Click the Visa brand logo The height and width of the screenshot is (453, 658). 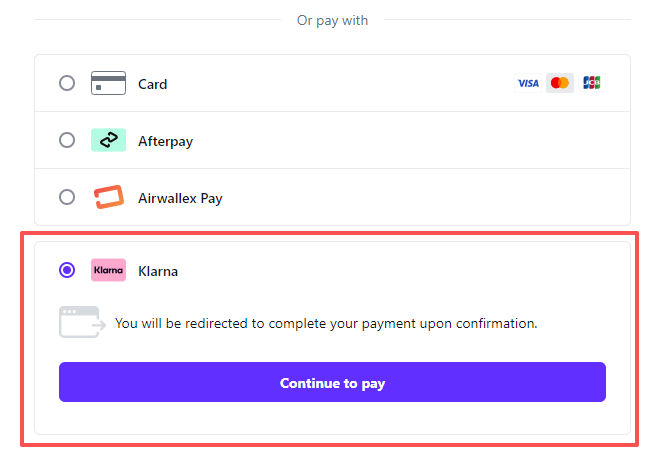pos(528,83)
